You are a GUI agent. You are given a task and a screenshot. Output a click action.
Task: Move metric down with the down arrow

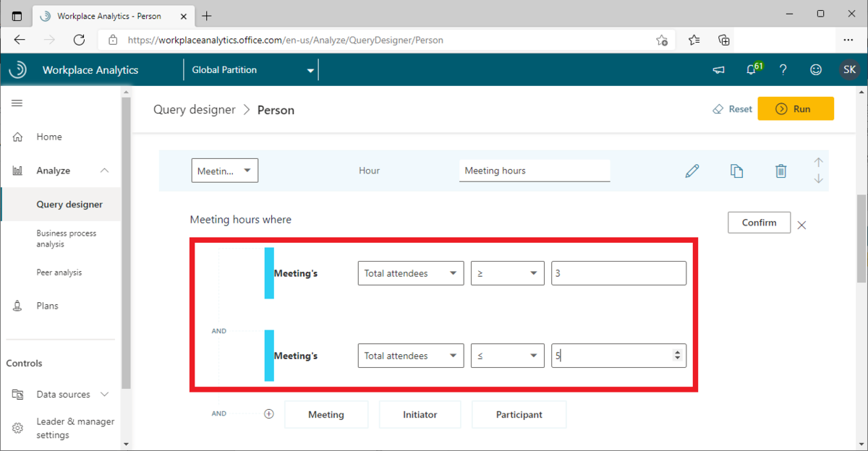818,179
